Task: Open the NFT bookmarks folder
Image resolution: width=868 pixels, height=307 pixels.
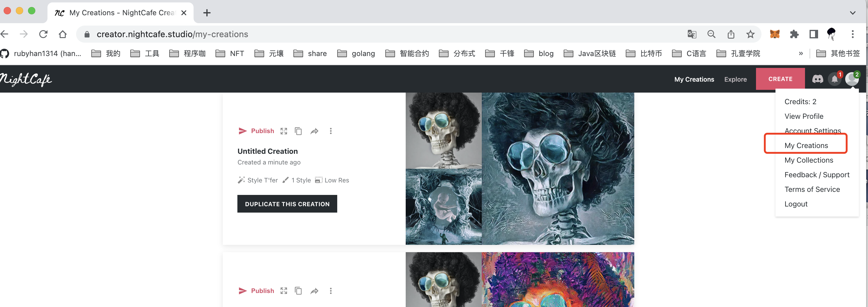Action: 230,53
